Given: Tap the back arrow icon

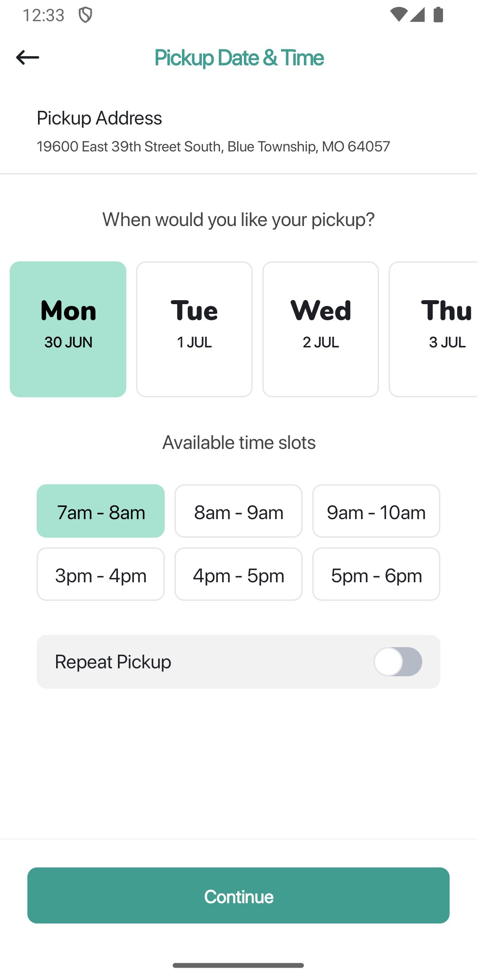Looking at the screenshot, I should 27,57.
